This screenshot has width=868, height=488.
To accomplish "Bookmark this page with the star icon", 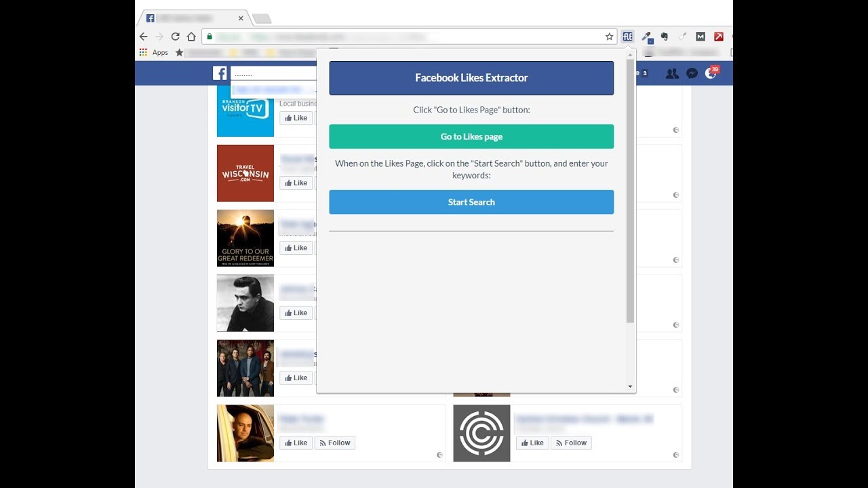I will tap(609, 37).
